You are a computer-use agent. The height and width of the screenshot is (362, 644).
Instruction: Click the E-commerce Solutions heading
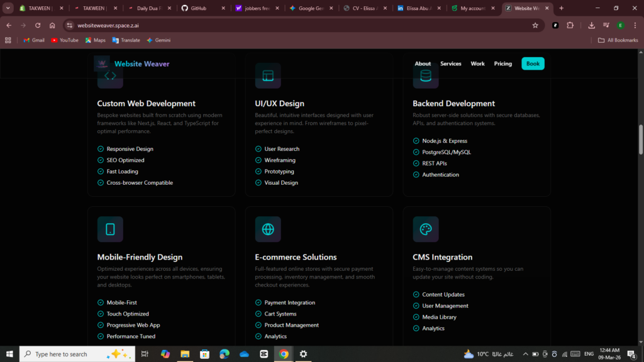click(x=296, y=257)
